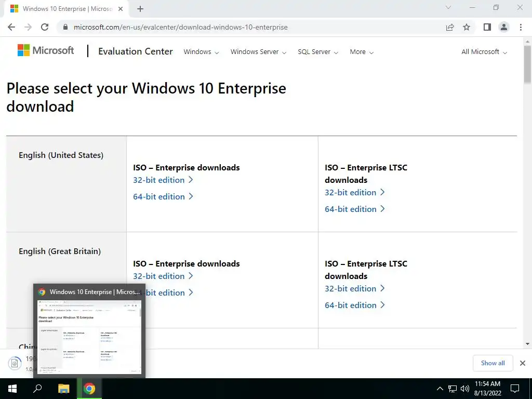This screenshot has width=532, height=399.
Task: Click the Microsoft logo
Action: [x=46, y=50]
